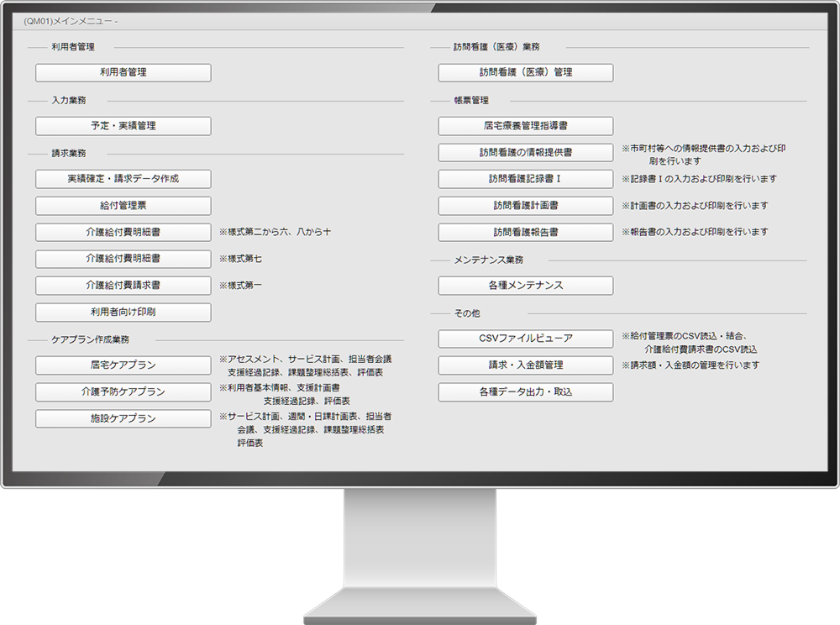Open 予定・実績管理 under 入力業務
The width and height of the screenshot is (840, 625).
coord(122,125)
